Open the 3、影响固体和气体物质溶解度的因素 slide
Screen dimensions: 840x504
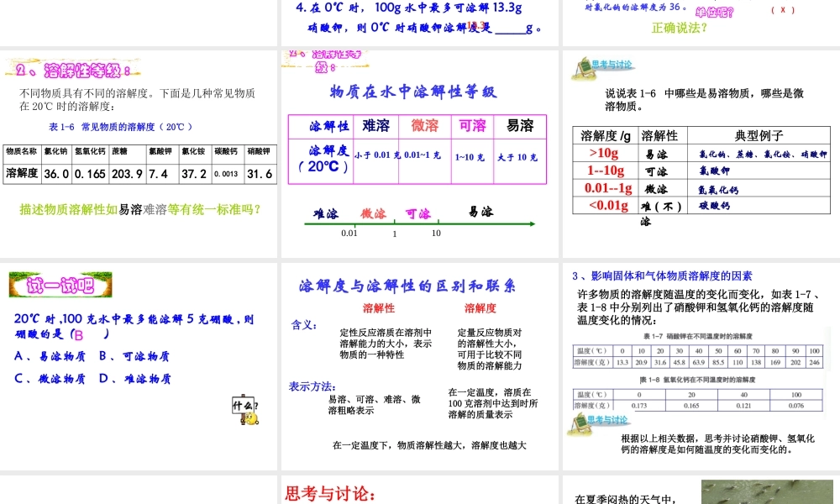click(701, 366)
